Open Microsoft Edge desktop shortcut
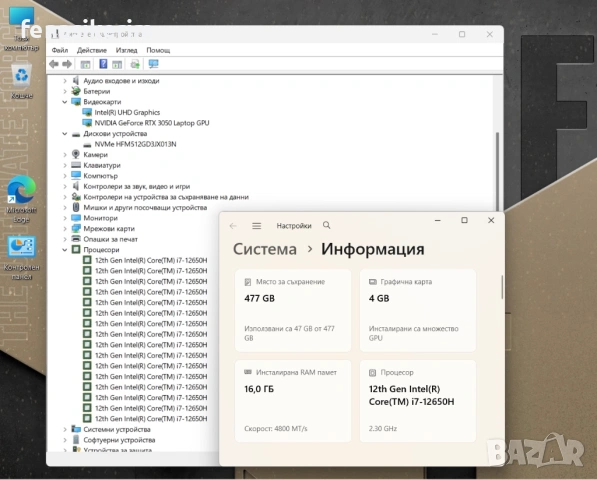The width and height of the screenshot is (597, 480). [x=21, y=199]
